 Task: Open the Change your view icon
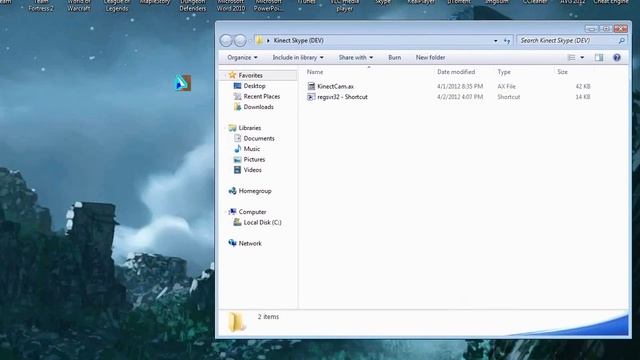click(x=572, y=58)
